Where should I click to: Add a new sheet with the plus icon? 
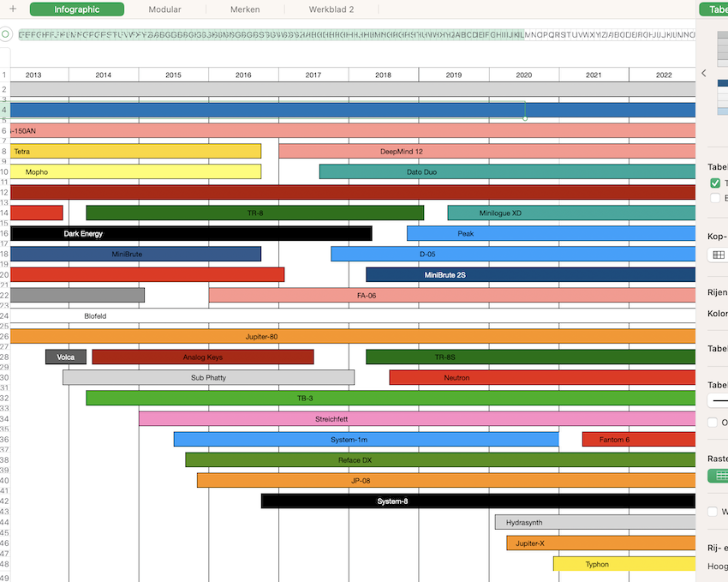pyautogui.click(x=13, y=9)
